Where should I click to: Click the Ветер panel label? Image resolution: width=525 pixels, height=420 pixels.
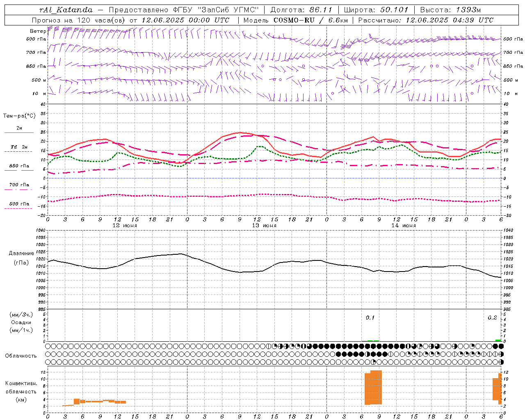[38, 31]
